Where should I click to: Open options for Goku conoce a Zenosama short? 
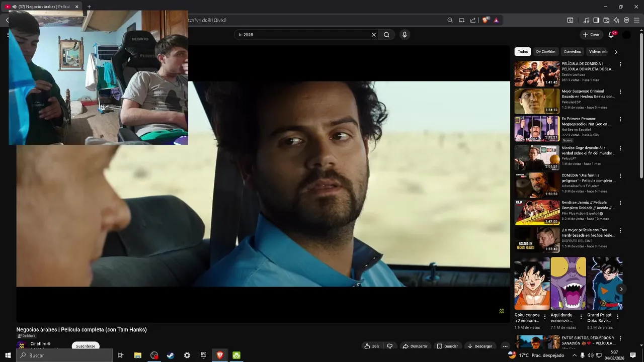(x=545, y=317)
